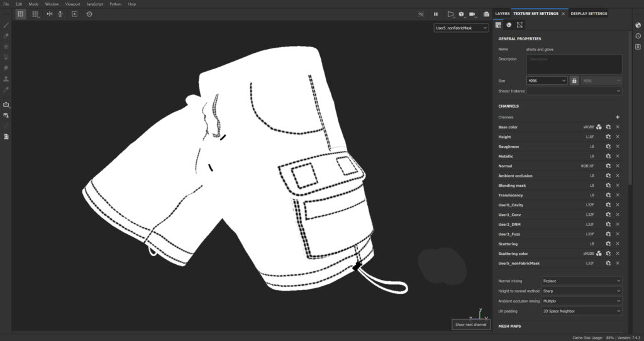Open the 3D cube viewport mode dropdown
644x341 pixels.
(462, 14)
